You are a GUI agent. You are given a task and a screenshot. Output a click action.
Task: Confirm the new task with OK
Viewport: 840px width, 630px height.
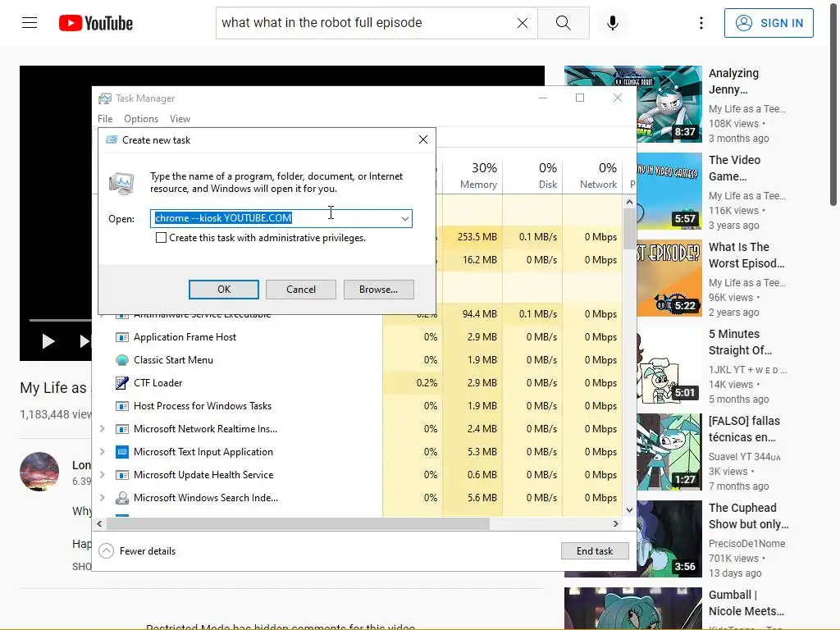pyautogui.click(x=223, y=290)
